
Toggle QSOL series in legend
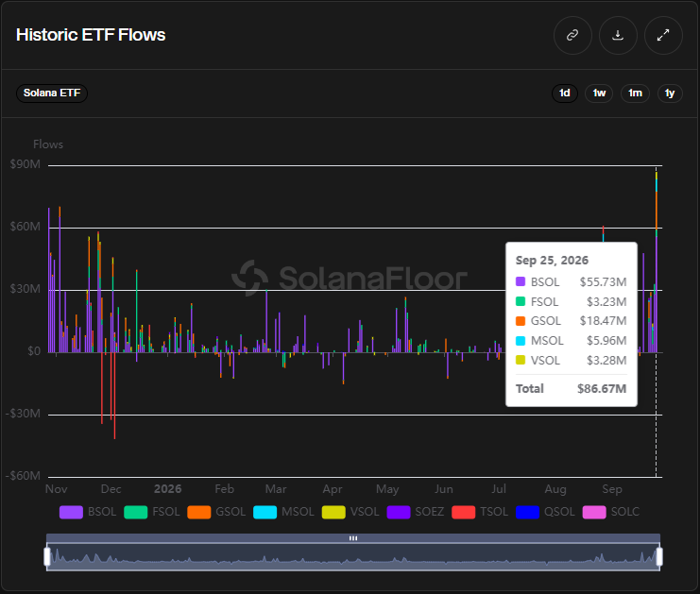tap(545, 512)
